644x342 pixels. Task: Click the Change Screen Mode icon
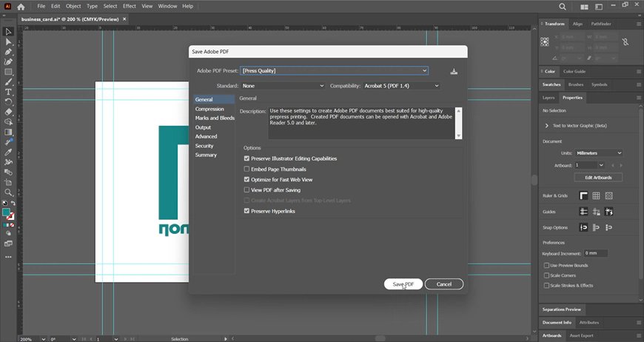8,244
